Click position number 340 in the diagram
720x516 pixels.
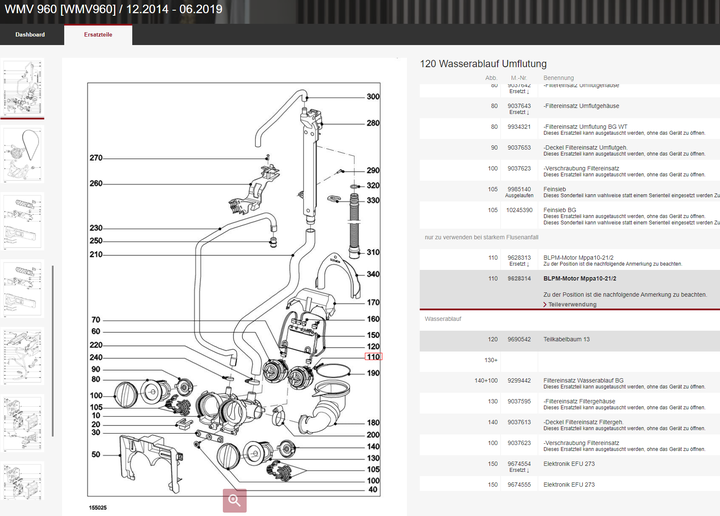tap(373, 274)
